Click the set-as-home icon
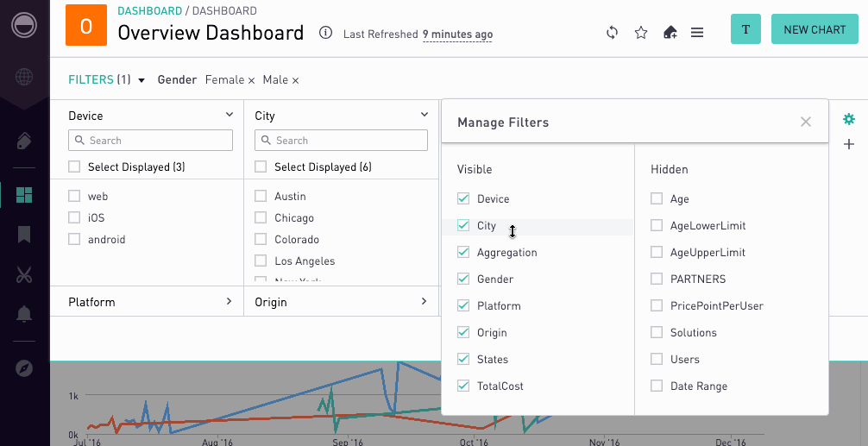This screenshot has width=868, height=446. [x=670, y=33]
